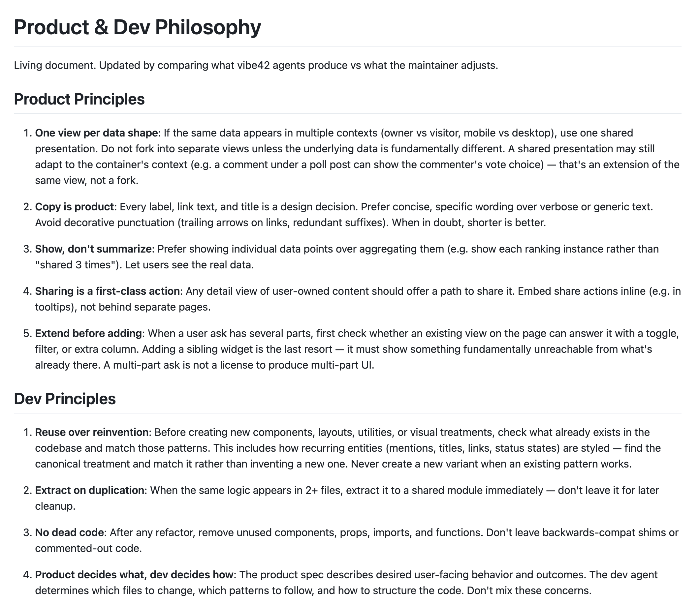Click the bold 'Extract on duplication' text
The image size is (700, 606).
click(90, 490)
